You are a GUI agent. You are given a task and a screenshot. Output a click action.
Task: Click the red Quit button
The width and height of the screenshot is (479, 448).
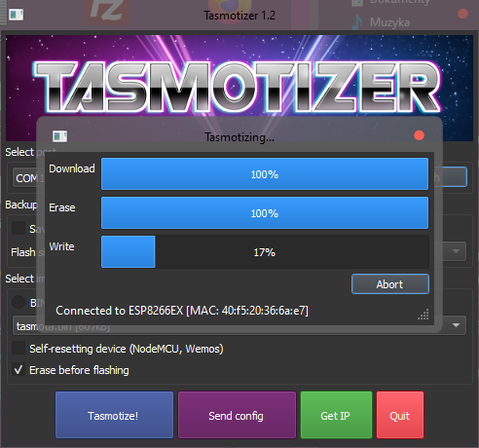(x=400, y=415)
